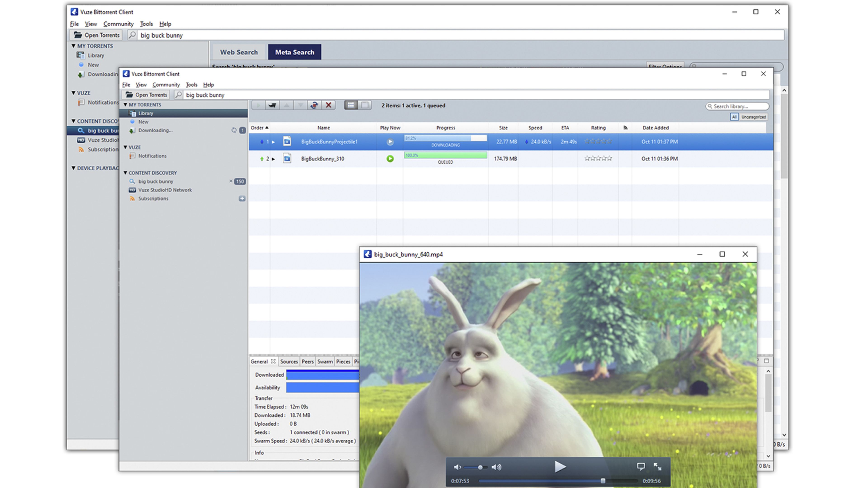Image resolution: width=868 pixels, height=488 pixels.
Task: Open View menu in front Vuze window
Action: tap(141, 84)
